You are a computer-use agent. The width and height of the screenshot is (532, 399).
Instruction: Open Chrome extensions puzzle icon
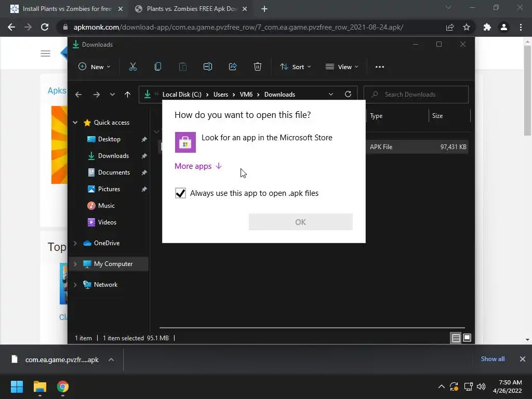(x=487, y=27)
